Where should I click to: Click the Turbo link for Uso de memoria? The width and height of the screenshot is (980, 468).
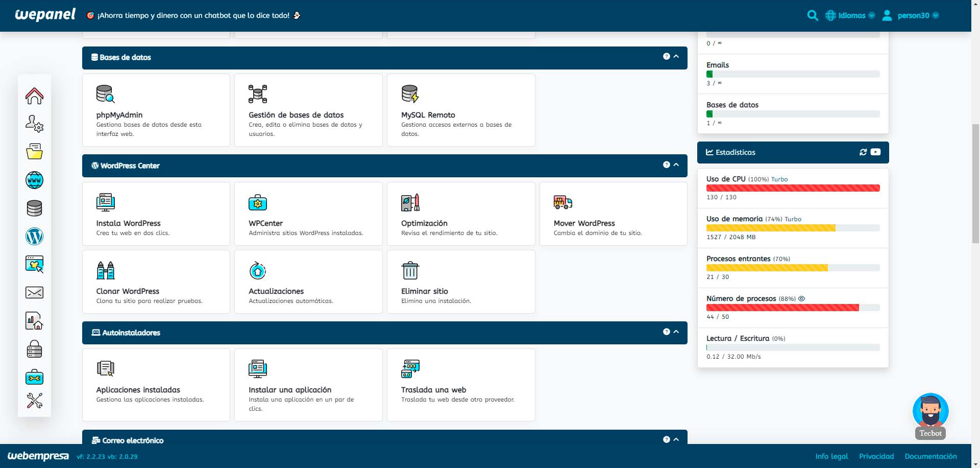click(x=793, y=219)
